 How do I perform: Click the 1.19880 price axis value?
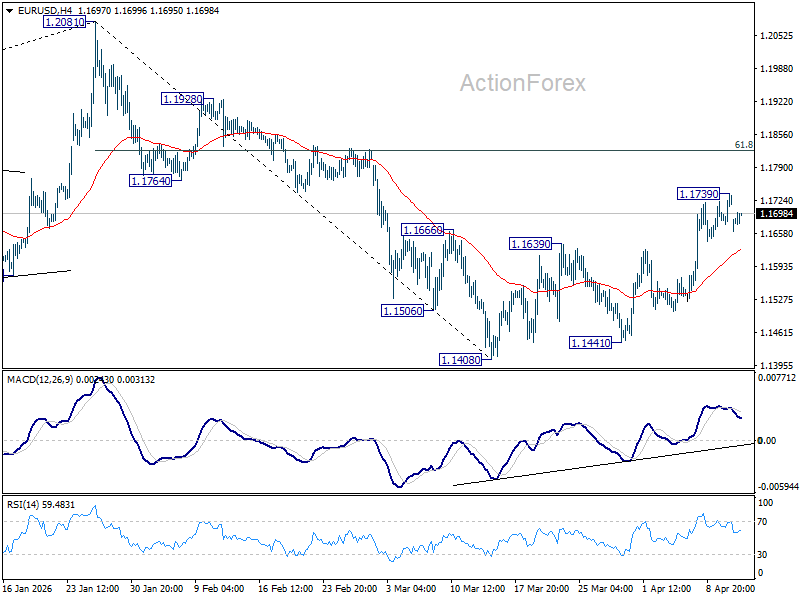(776, 69)
